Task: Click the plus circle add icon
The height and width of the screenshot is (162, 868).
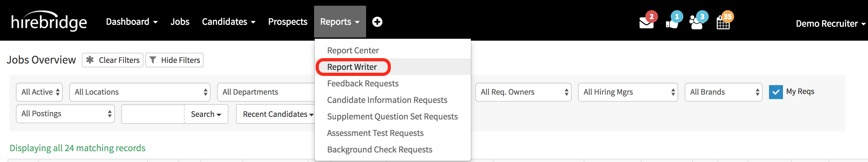Action: [x=377, y=22]
